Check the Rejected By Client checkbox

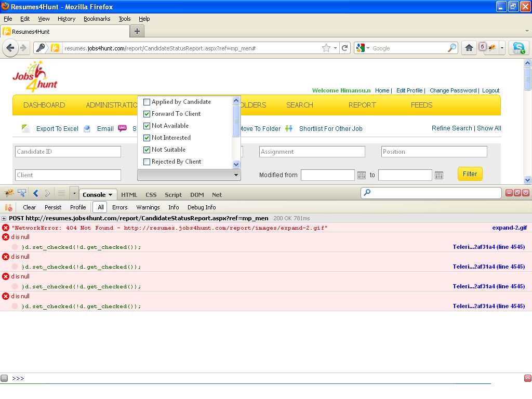(147, 162)
